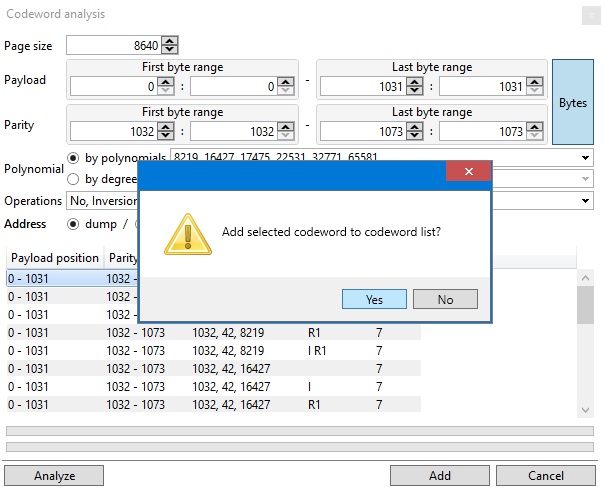Confirm with the Yes button in dialog
The width and height of the screenshot is (605, 490).
pos(374,299)
